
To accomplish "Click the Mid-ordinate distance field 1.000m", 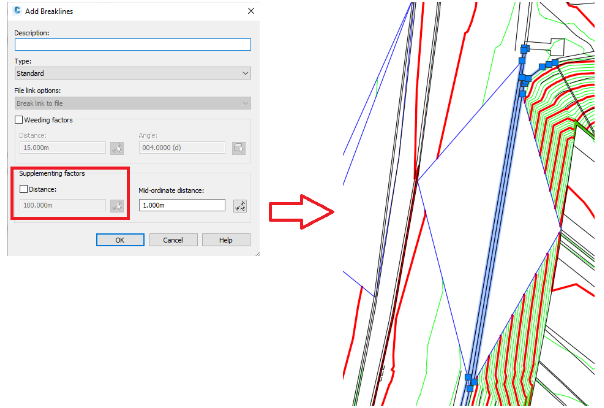I will 182,205.
